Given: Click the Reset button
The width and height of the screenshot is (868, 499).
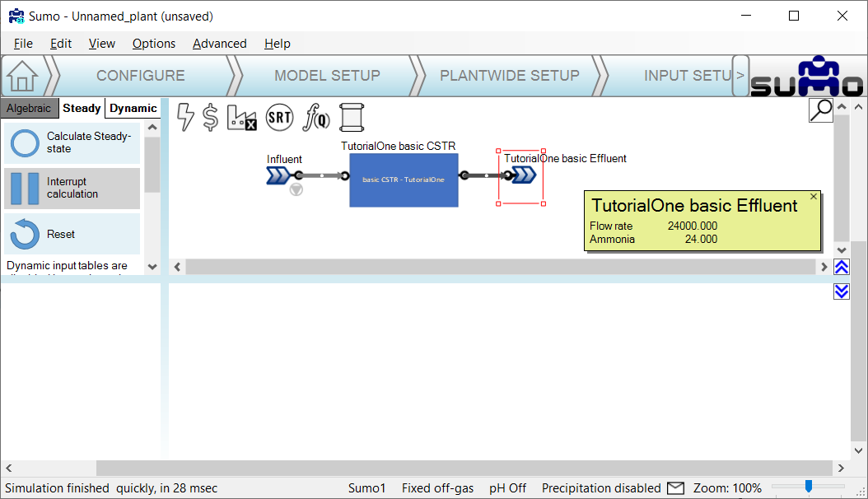Looking at the screenshot, I should point(72,234).
